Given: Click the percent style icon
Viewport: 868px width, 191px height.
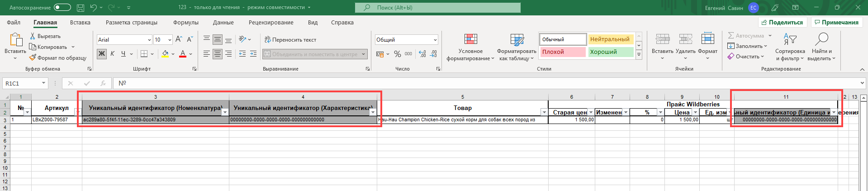Looking at the screenshot, I should tap(397, 54).
